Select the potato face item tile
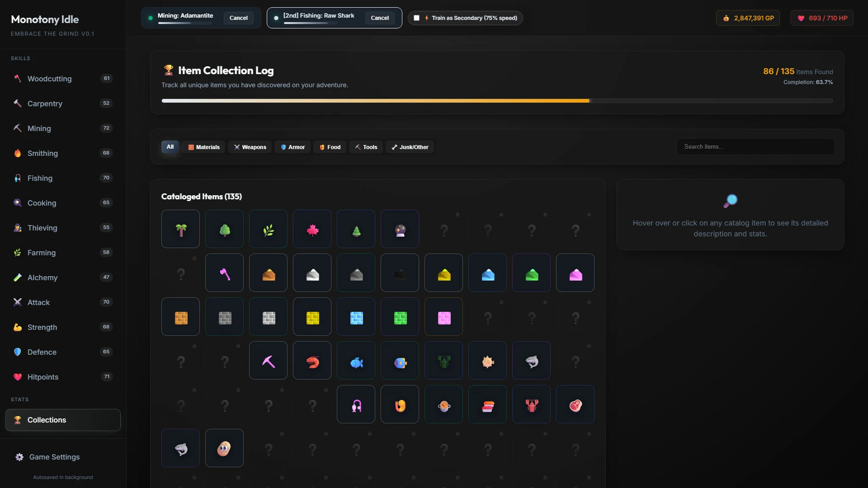 coord(224,448)
